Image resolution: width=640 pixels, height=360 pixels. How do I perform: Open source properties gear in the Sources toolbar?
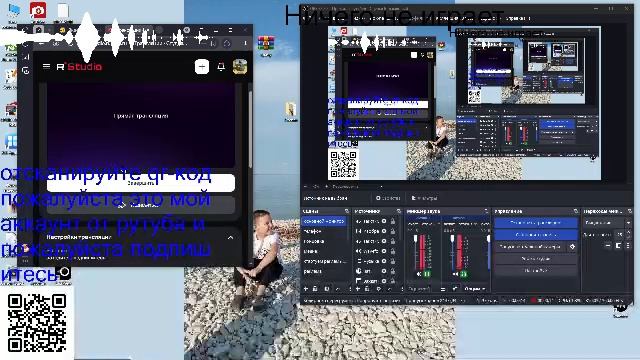378,289
